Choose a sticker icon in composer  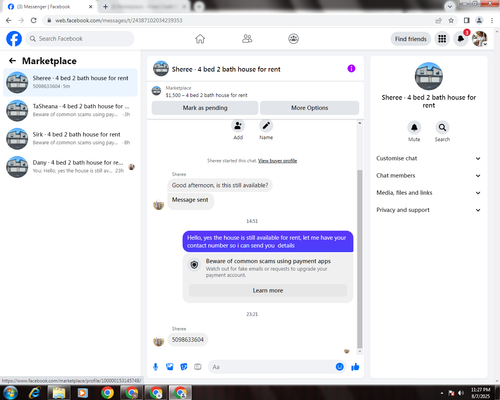click(184, 367)
